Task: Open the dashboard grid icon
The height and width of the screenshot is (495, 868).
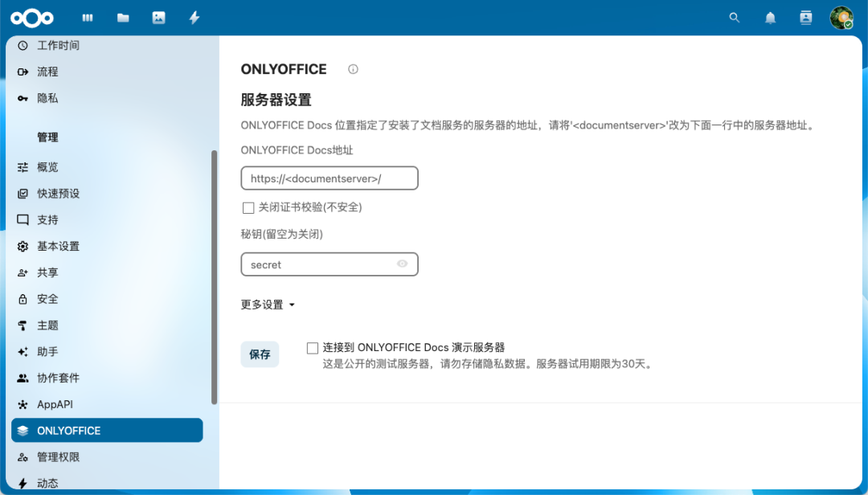Action: [87, 16]
